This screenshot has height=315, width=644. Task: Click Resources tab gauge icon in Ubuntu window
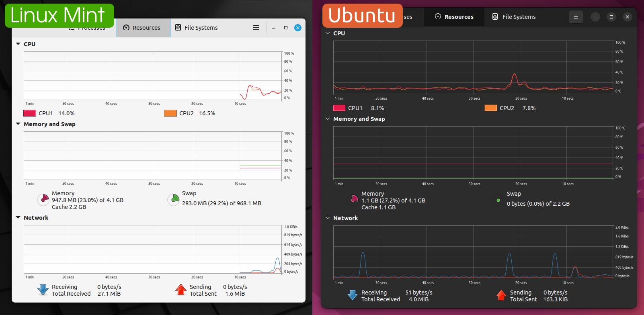pyautogui.click(x=438, y=16)
